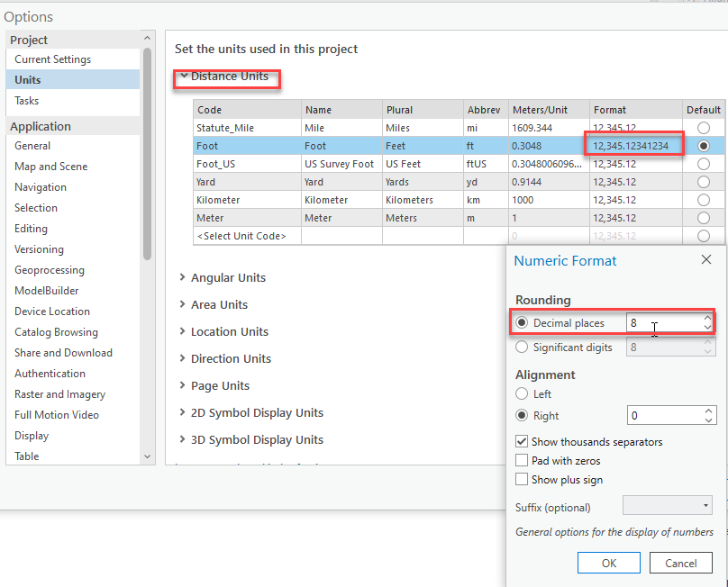This screenshot has height=587, width=728.
Task: Select the Significant digits rounding option
Action: click(x=522, y=347)
